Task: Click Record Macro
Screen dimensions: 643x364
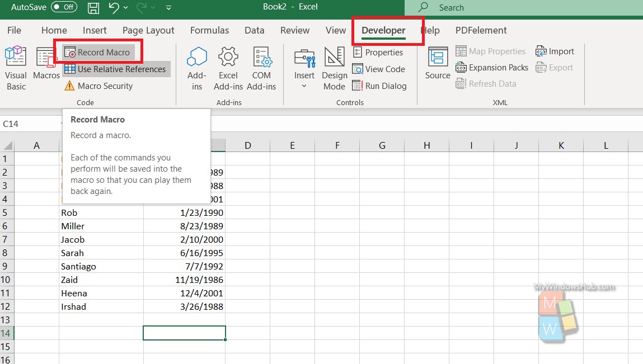Action: [x=97, y=52]
